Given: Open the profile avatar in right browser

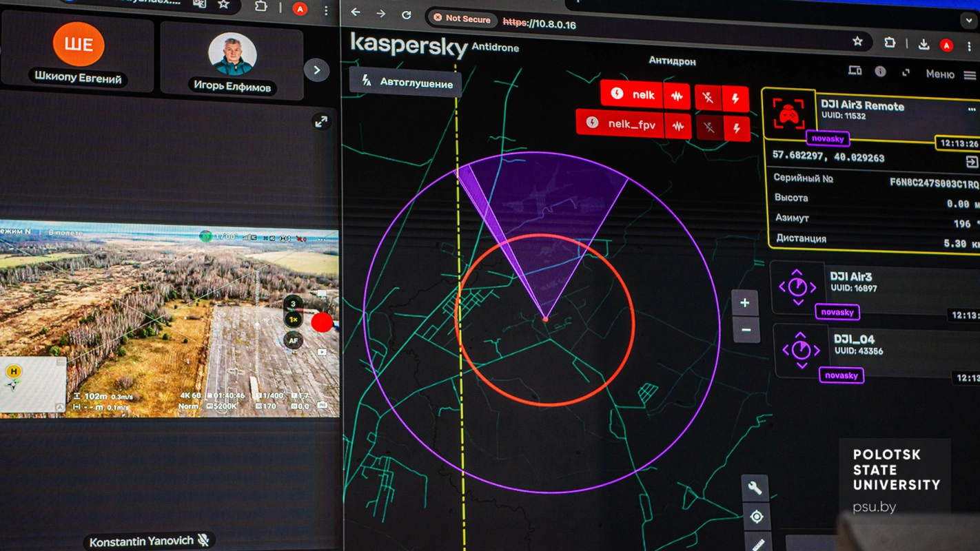Looking at the screenshot, I should [x=946, y=45].
